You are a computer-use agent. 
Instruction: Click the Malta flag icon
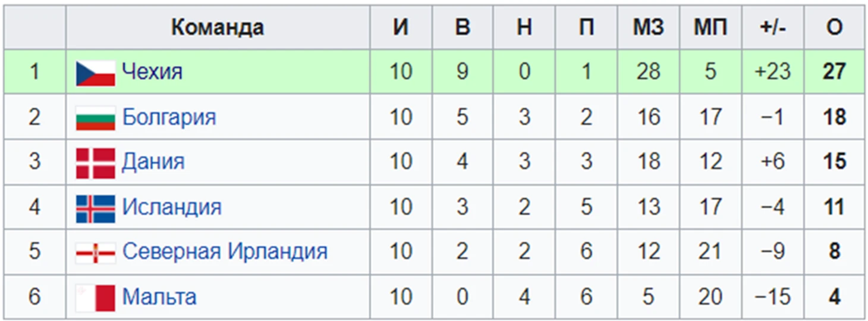pyautogui.click(x=95, y=298)
